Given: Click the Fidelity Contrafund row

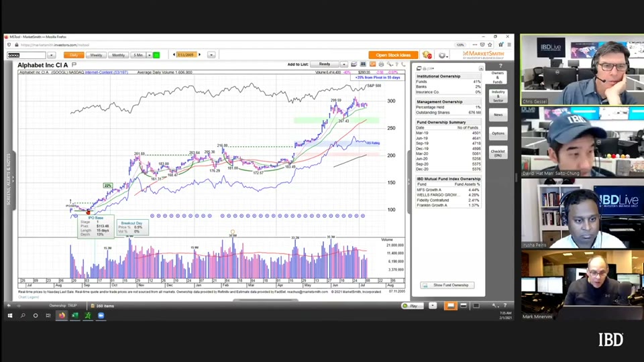Looking at the screenshot, I should (x=448, y=200).
